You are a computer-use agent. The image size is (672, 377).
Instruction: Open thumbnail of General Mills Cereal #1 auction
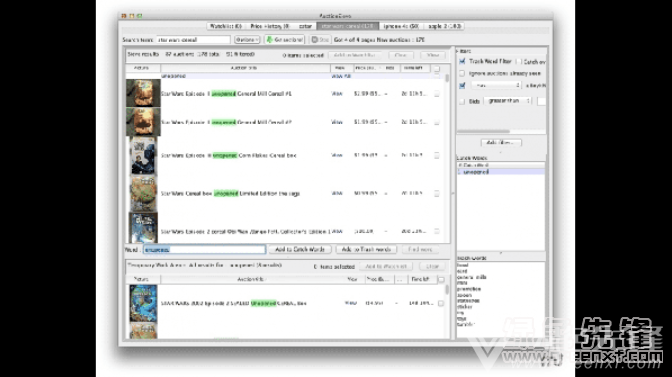(x=143, y=93)
